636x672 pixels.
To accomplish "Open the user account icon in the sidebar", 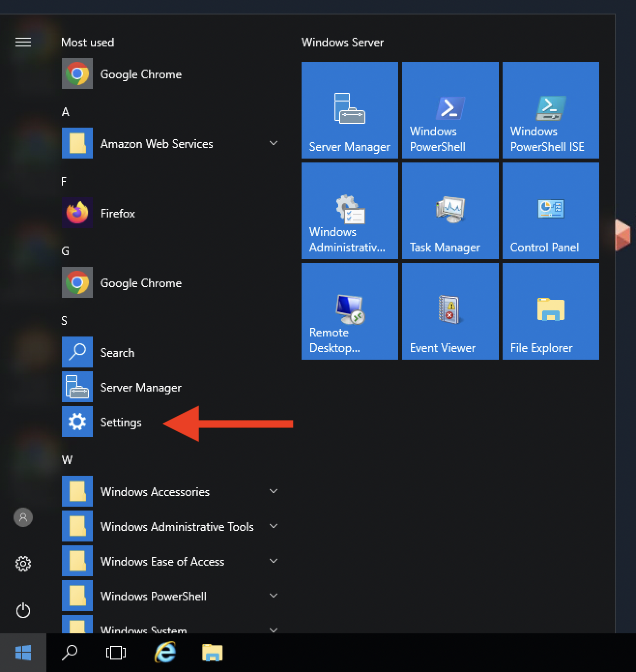I will (23, 517).
